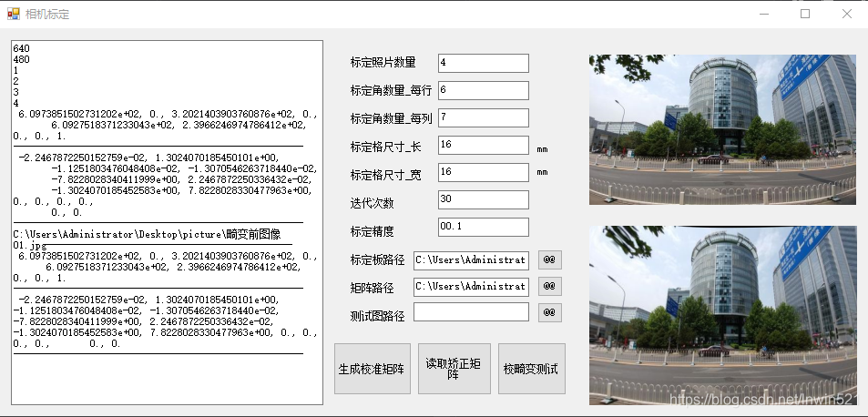Click the 标定格尺寸_宽 input field

484,172
